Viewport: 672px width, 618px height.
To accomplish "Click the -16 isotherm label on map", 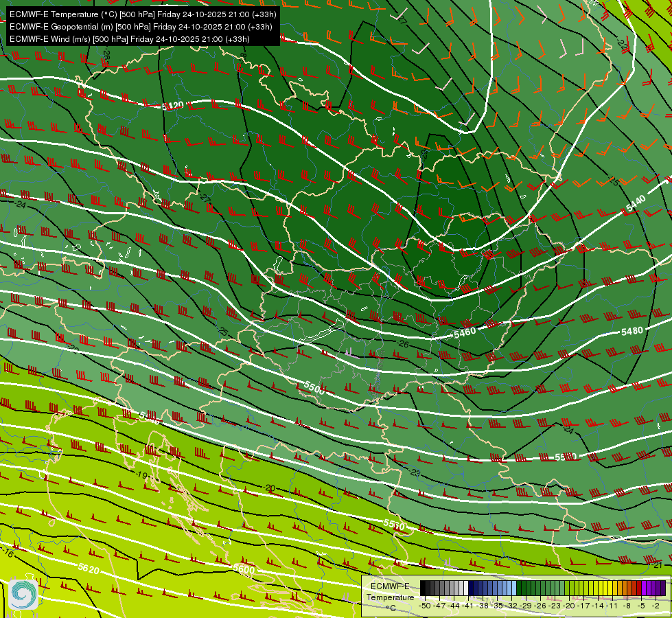I will tap(8, 553).
